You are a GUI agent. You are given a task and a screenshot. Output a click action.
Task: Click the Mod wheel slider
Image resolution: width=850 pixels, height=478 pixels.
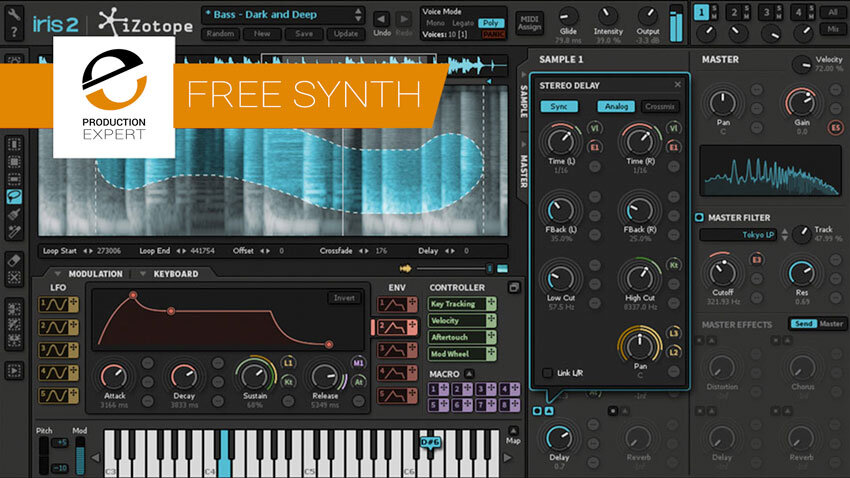click(x=80, y=455)
